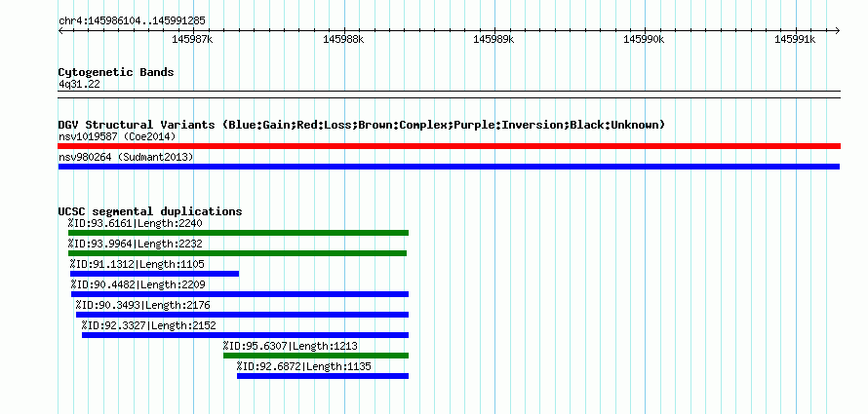868x414 pixels.
Task: Click the %ID:92.3327|Length:2152 label
Action: pos(149,325)
